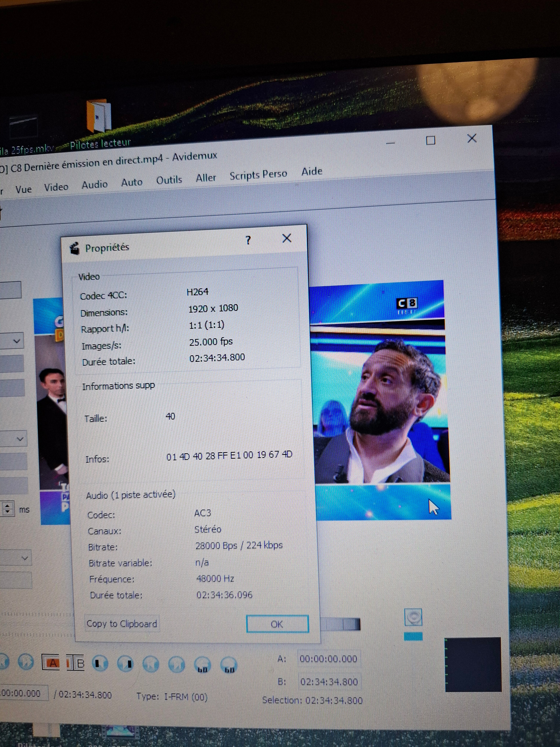This screenshot has width=560, height=747.
Task: Click the set marker B icon
Action: (x=76, y=663)
